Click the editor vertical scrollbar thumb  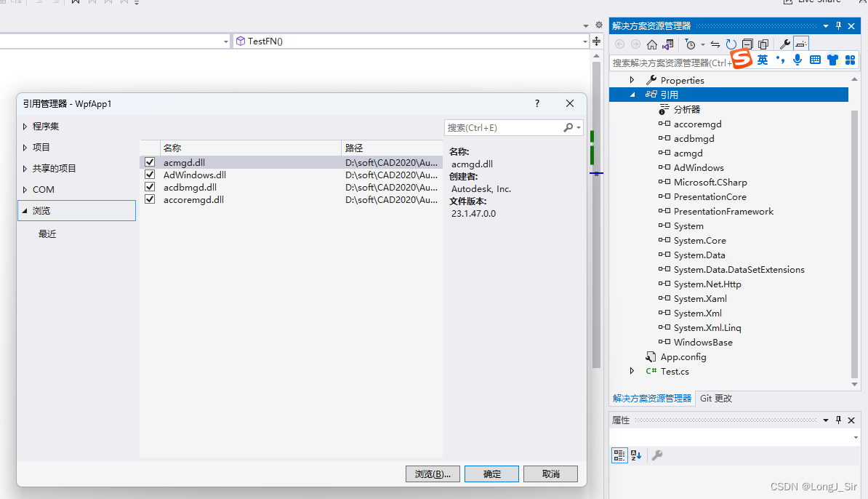[x=596, y=215]
